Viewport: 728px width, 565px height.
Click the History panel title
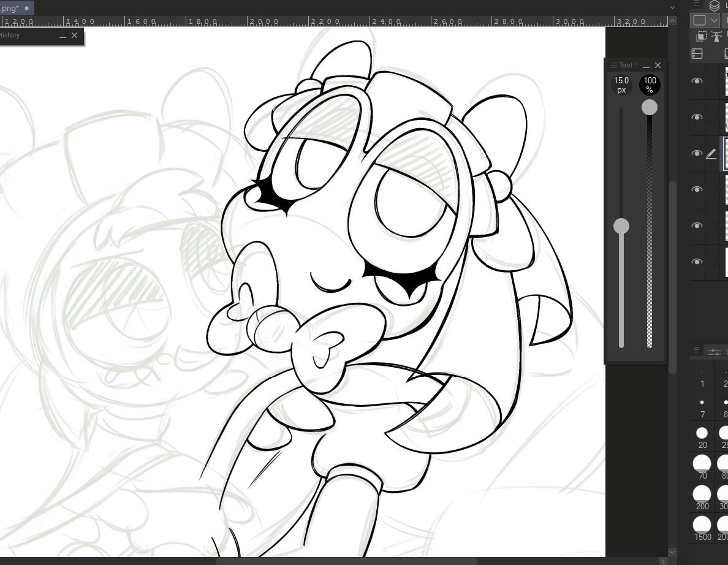10,36
